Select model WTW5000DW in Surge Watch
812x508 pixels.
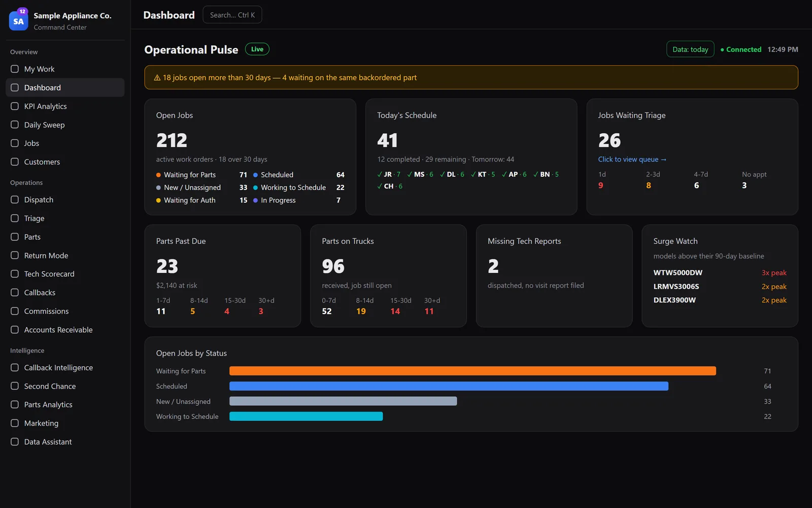coord(678,273)
